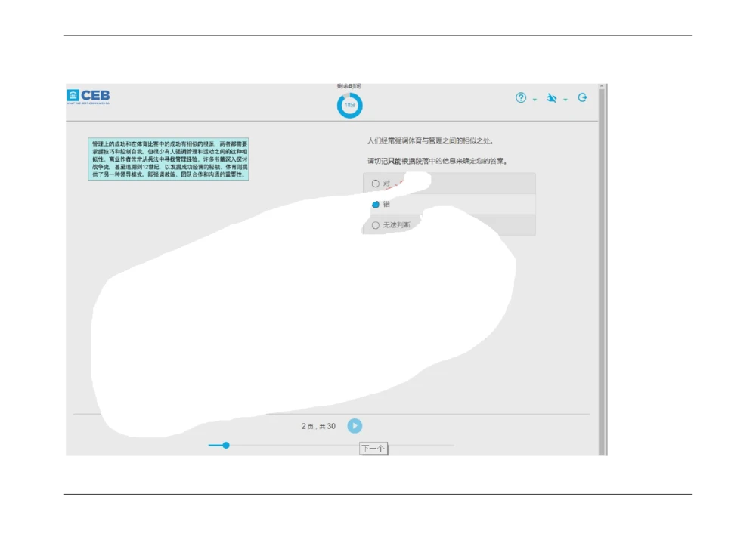756x534 pixels.
Task: Open the help question mark icon
Action: (x=520, y=98)
